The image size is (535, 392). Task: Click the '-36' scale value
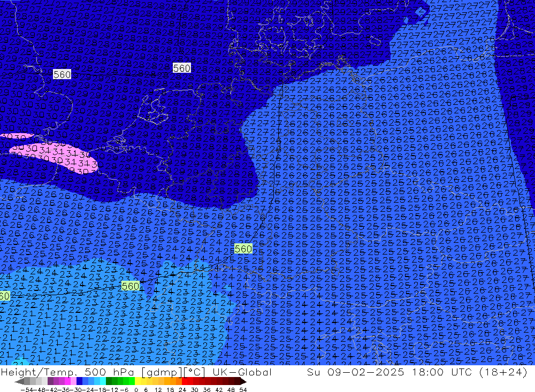pos(63,390)
